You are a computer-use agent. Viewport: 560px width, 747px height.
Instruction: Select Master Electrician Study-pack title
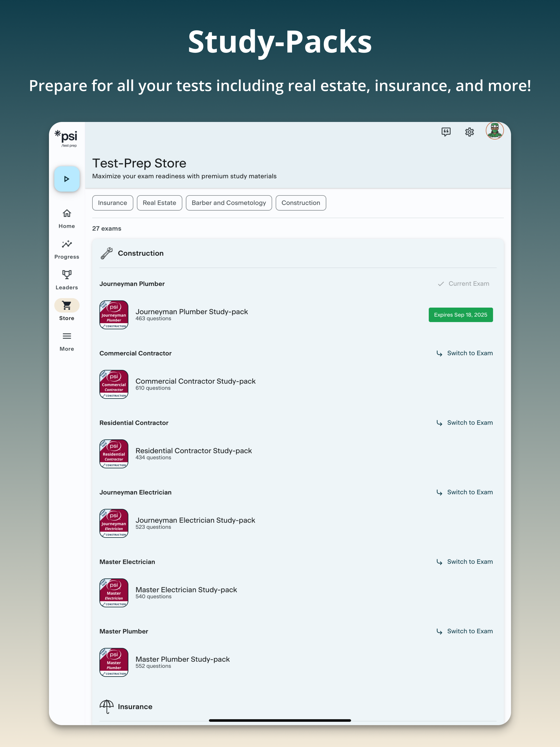[186, 590]
